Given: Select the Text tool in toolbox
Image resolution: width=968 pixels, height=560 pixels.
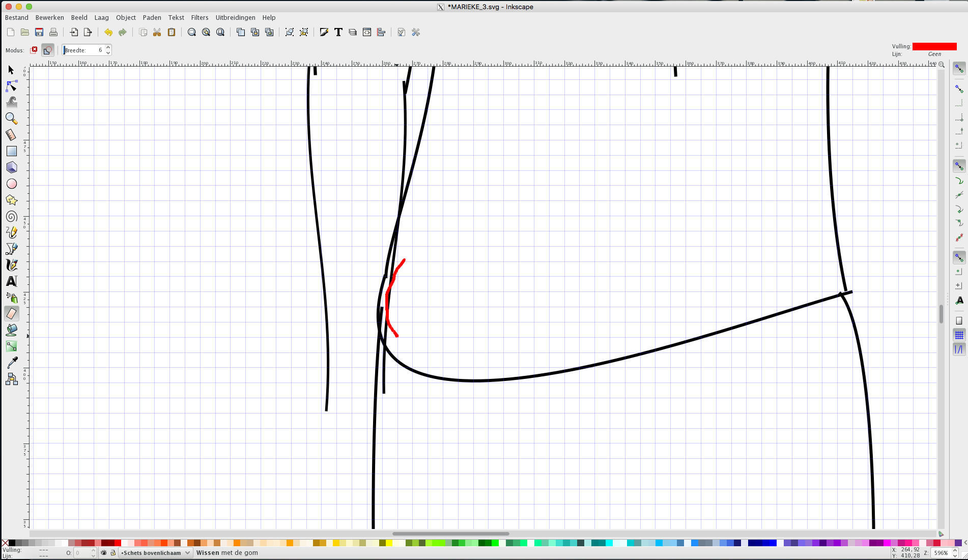Looking at the screenshot, I should tap(11, 281).
